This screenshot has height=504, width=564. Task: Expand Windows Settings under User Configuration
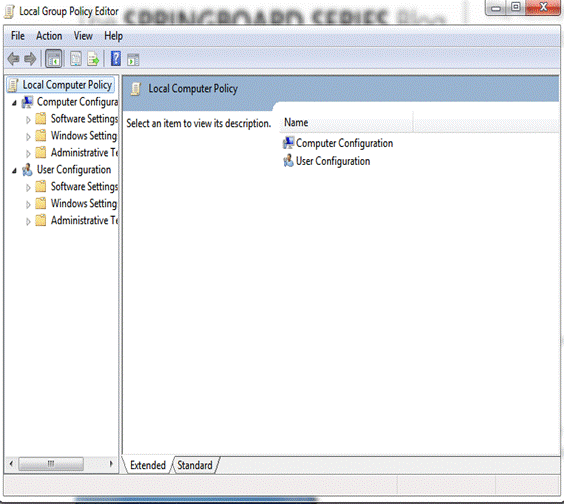coord(28,205)
